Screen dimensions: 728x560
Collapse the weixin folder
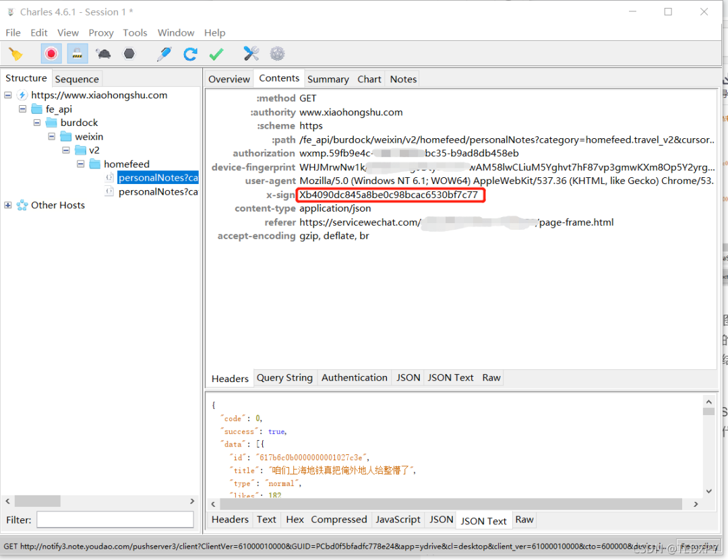click(51, 137)
